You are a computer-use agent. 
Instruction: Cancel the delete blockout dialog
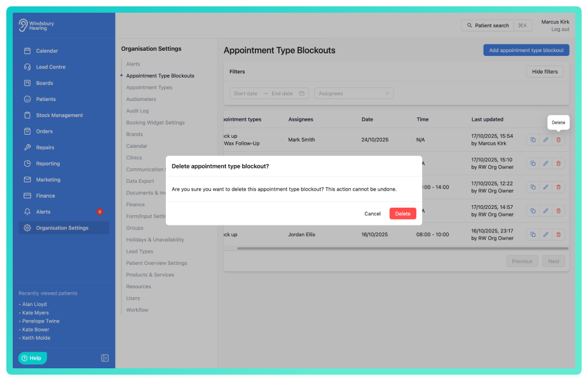pos(373,213)
